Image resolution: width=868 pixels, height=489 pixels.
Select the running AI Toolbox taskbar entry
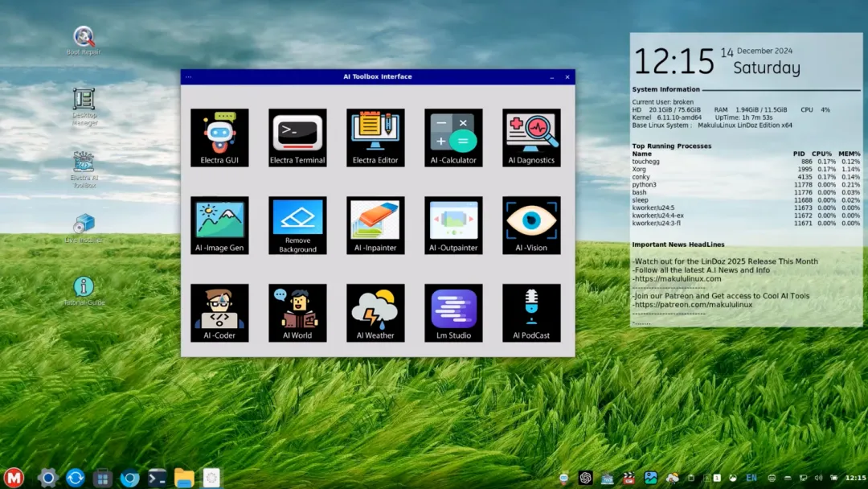(x=211, y=478)
